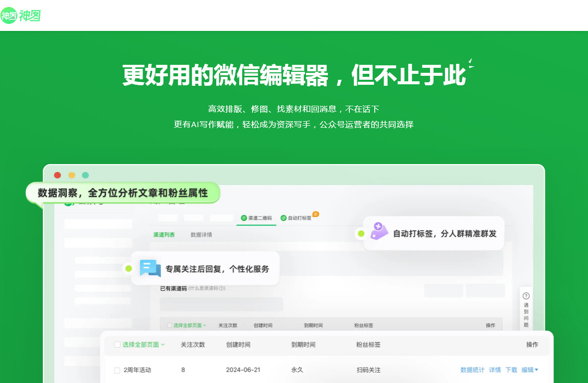Click the 到期时间 column header in front table
Image resolution: width=588 pixels, height=383 pixels.
[x=303, y=345]
